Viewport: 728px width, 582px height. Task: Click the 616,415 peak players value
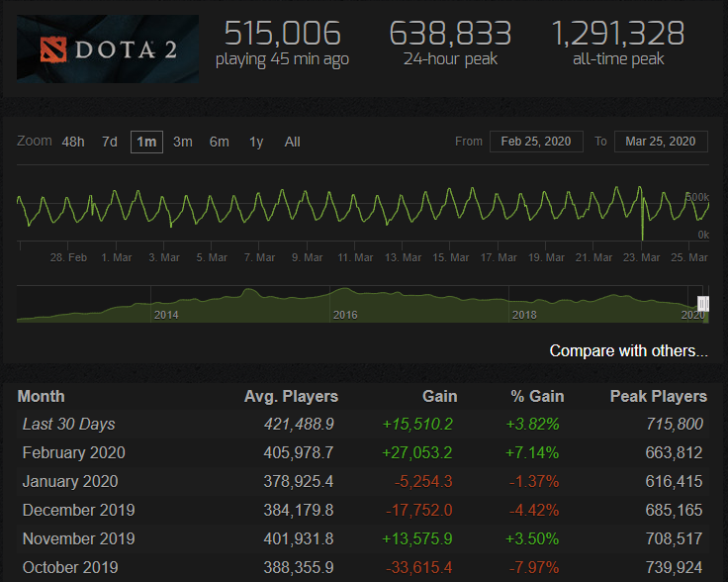(675, 482)
